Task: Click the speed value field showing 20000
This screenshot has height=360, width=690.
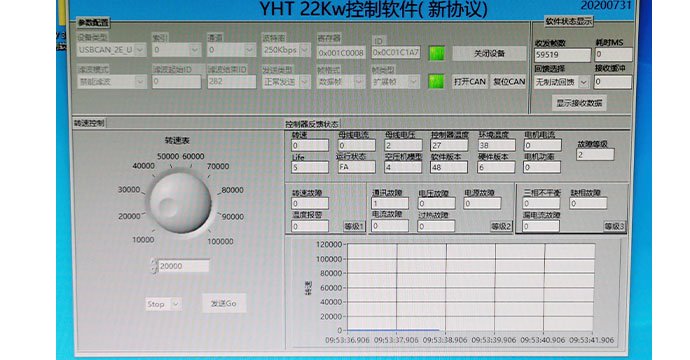Action: coord(183,266)
